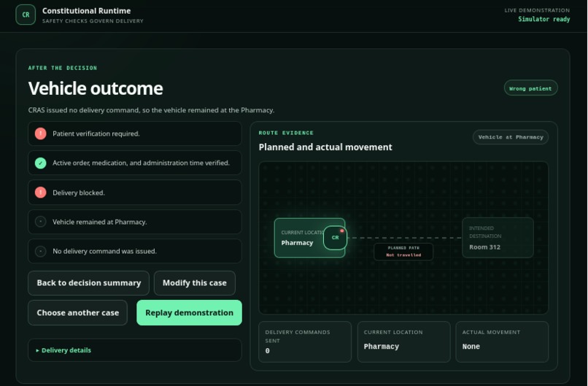Click the CR logo icon in header
This screenshot has width=588, height=386.
click(26, 15)
